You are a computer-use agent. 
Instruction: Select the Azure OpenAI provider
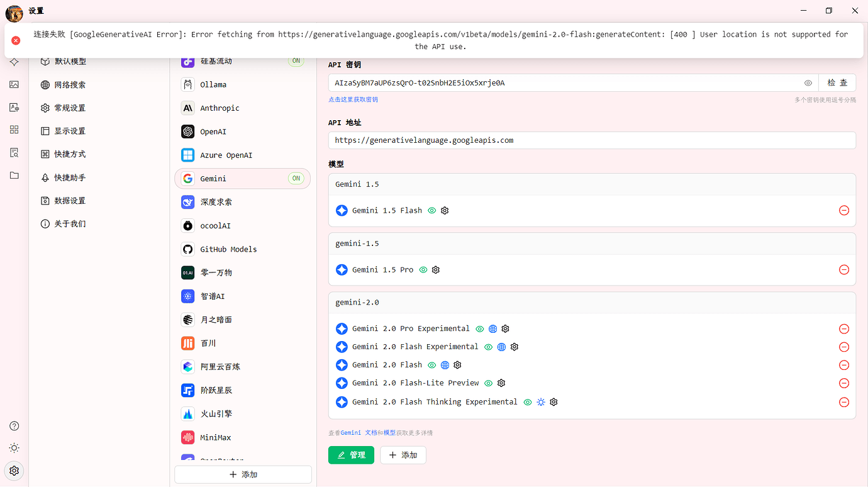coord(242,155)
